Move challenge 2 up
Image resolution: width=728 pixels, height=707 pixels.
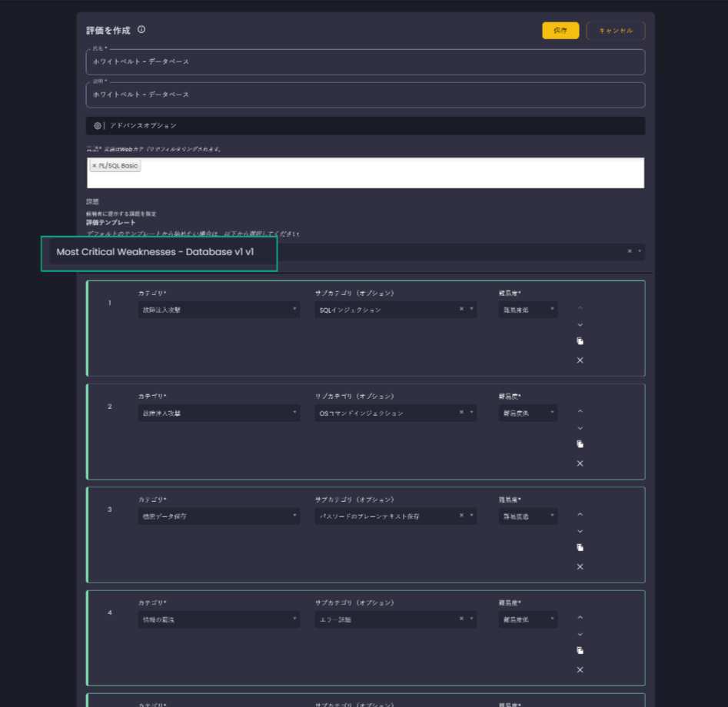[x=580, y=412]
